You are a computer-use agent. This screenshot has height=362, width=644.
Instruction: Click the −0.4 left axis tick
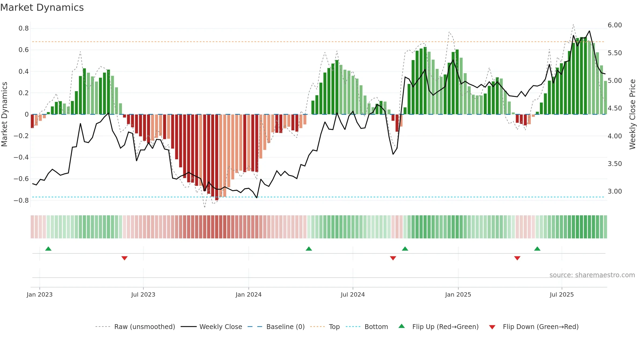[x=21, y=157]
